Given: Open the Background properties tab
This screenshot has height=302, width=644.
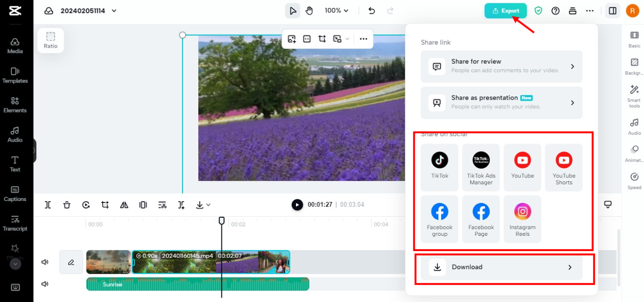Looking at the screenshot, I should pos(634,67).
